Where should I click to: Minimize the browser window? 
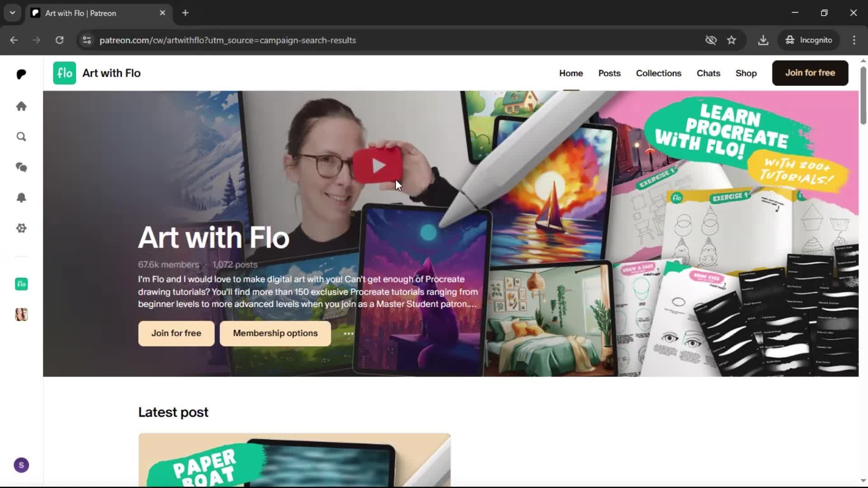tap(795, 13)
